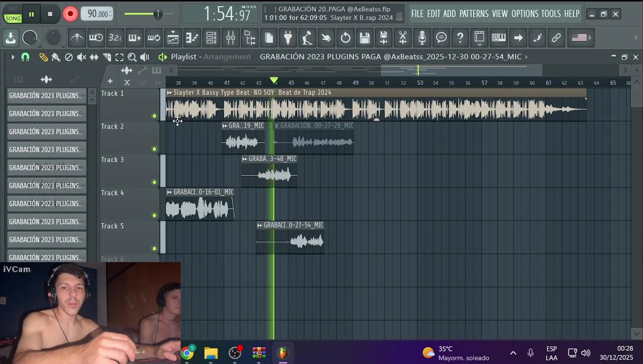Screen dimensions: 643x364
Task: Open the audio editor scissors icon
Action: [403, 37]
